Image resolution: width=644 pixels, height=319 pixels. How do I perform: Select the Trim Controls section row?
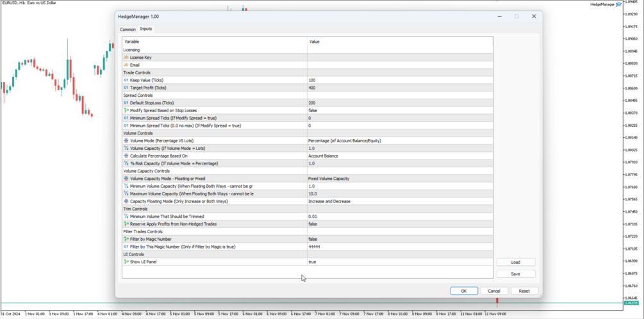[308, 209]
